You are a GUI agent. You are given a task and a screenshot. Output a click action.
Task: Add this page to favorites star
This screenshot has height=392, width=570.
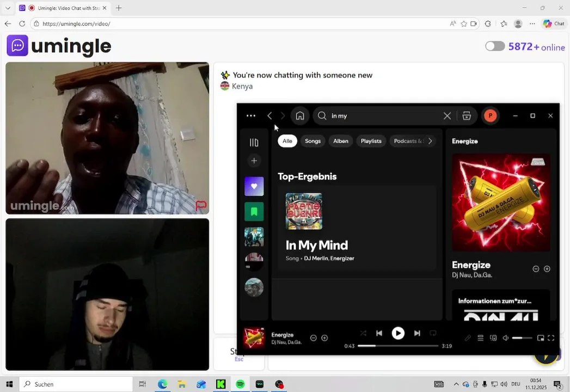(x=463, y=23)
